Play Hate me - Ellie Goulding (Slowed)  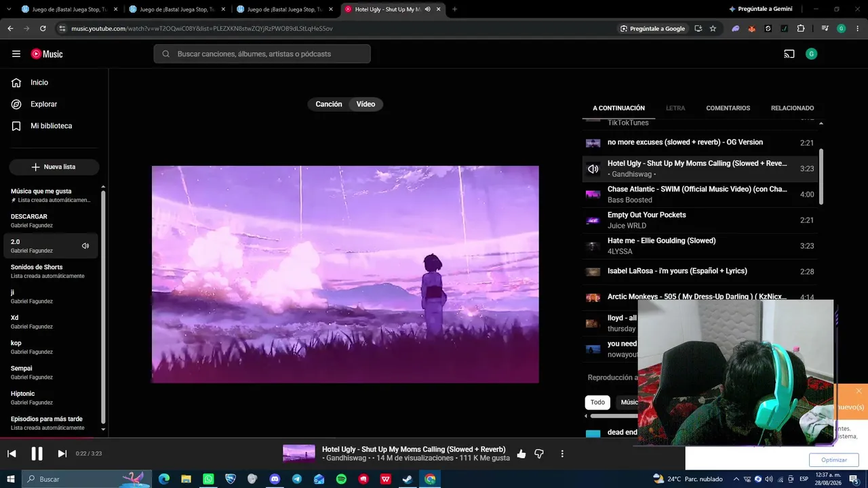pos(700,246)
